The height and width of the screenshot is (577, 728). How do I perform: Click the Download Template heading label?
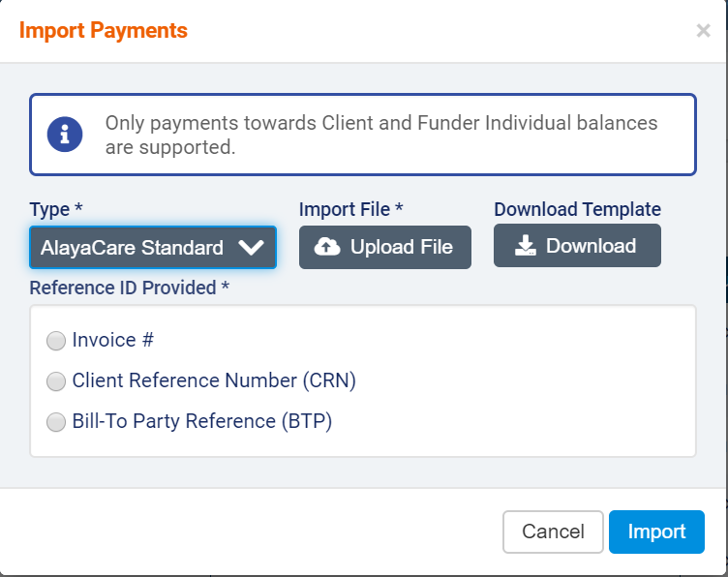(577, 209)
